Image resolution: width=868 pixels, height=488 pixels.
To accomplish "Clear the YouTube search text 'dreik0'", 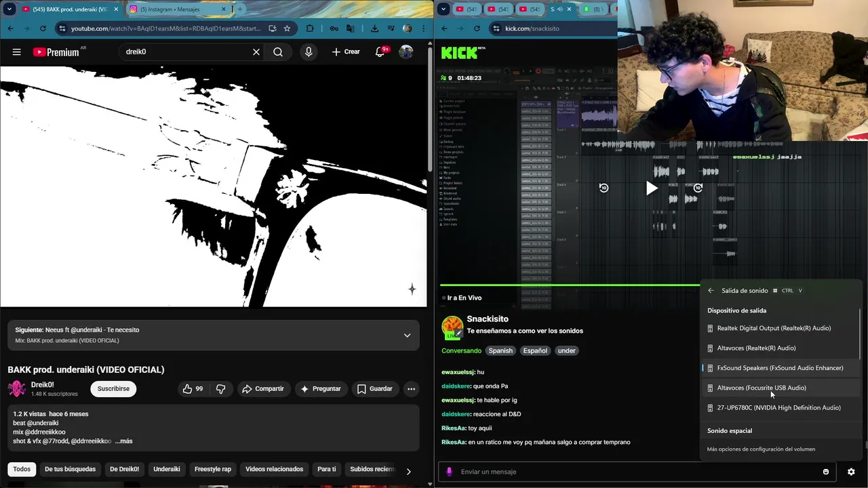I will (x=256, y=52).
